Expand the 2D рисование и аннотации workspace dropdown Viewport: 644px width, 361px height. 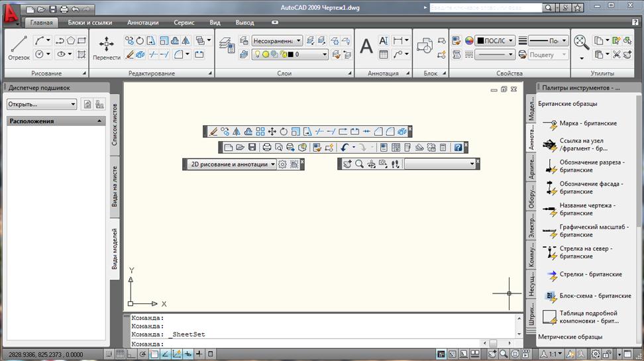(x=231, y=164)
